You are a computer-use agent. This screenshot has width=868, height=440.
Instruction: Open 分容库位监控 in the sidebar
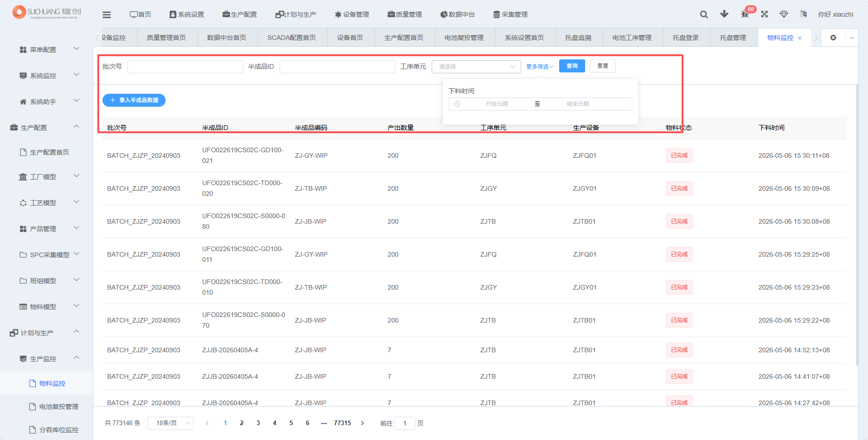click(46, 430)
